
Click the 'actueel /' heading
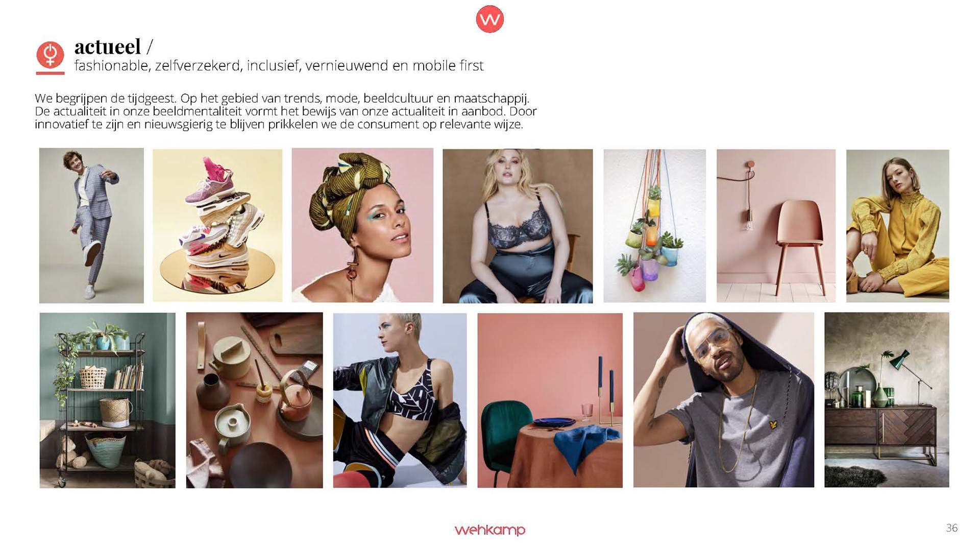click(113, 47)
